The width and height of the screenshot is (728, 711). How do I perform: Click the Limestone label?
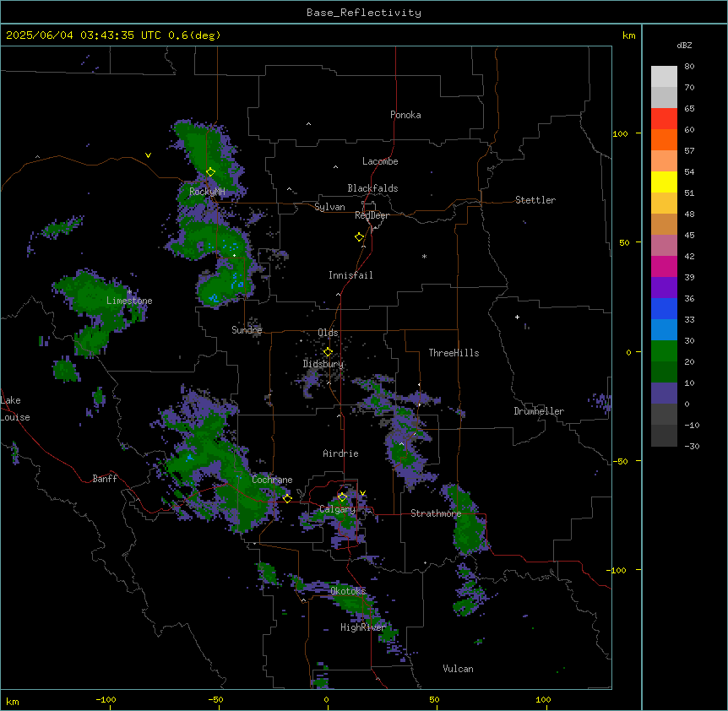pos(129,301)
